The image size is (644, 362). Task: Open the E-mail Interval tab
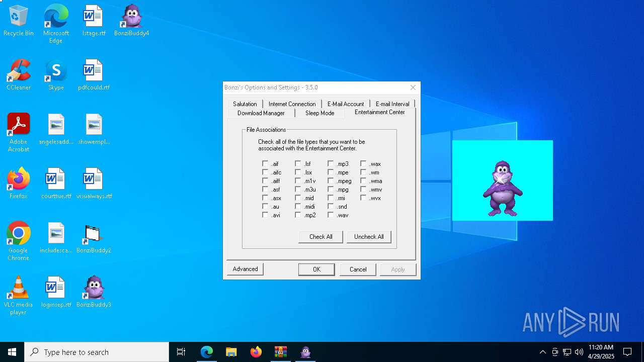[392, 104]
